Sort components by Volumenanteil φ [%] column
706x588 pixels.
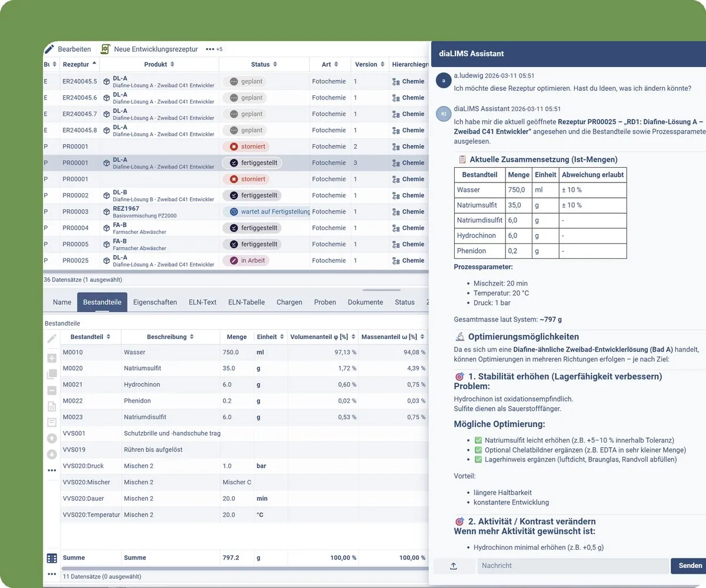353,337
